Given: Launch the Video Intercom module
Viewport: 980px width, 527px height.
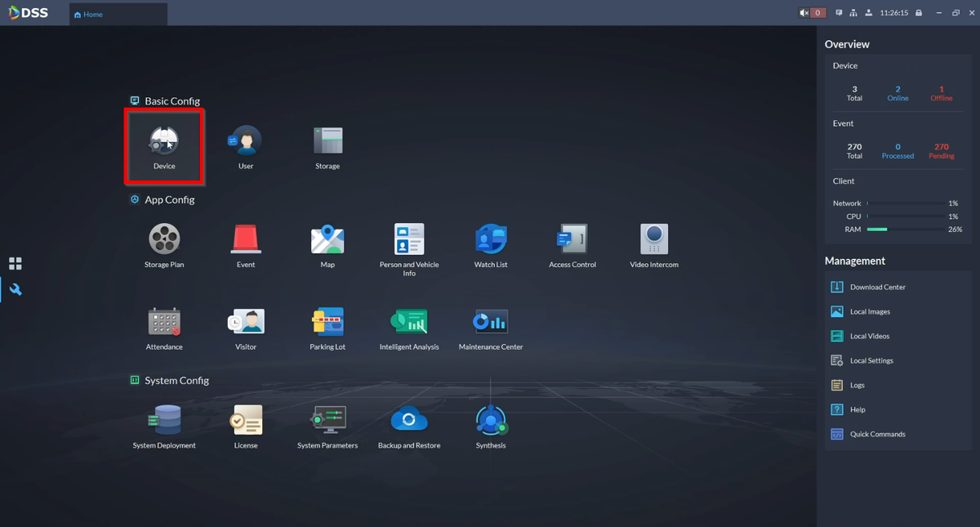Looking at the screenshot, I should pyautogui.click(x=654, y=244).
